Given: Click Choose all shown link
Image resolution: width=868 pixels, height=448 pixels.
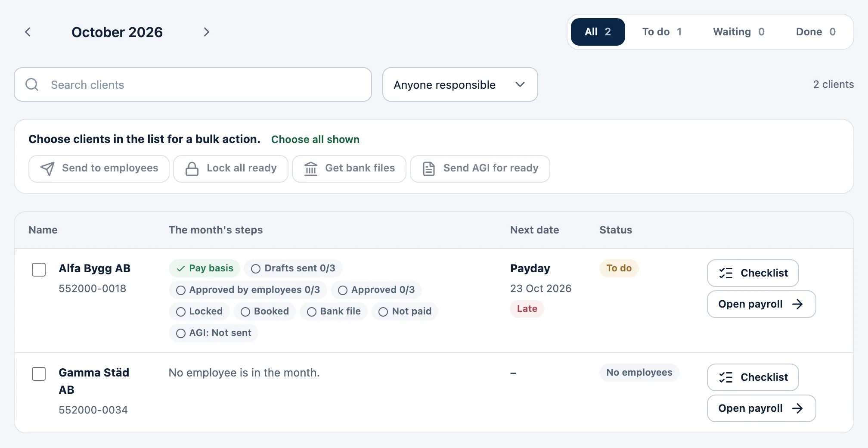Looking at the screenshot, I should coord(315,140).
